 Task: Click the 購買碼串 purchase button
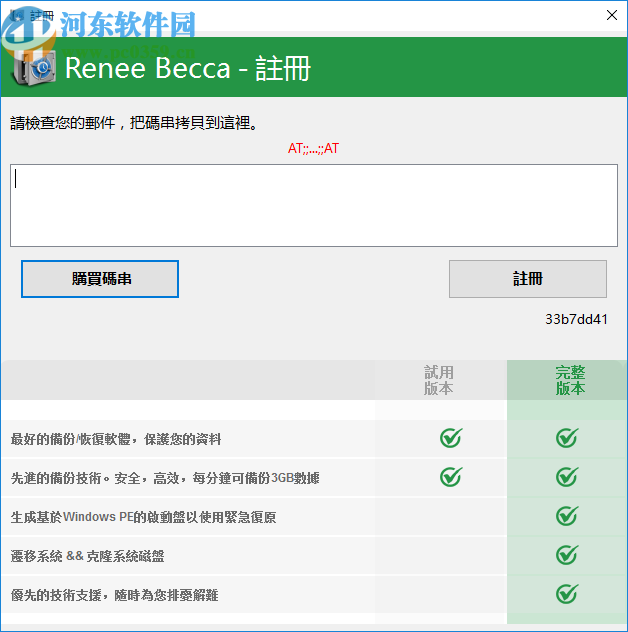point(100,279)
